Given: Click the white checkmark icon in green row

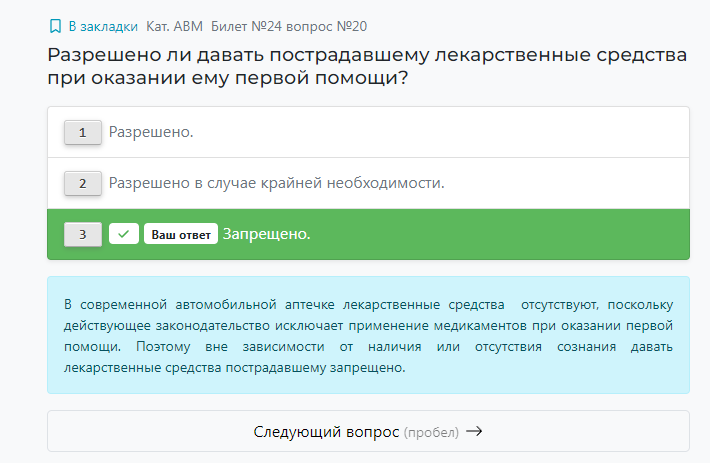Looking at the screenshot, I should tap(123, 234).
